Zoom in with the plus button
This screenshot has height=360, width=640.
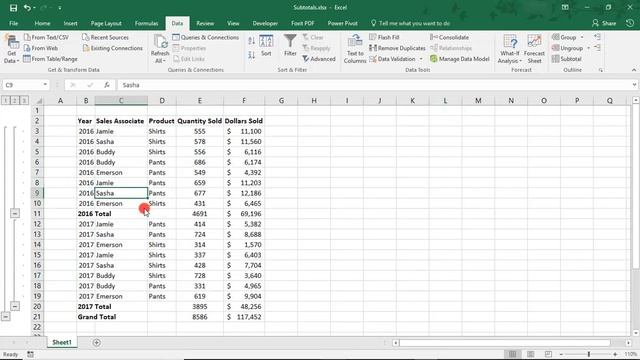616,354
